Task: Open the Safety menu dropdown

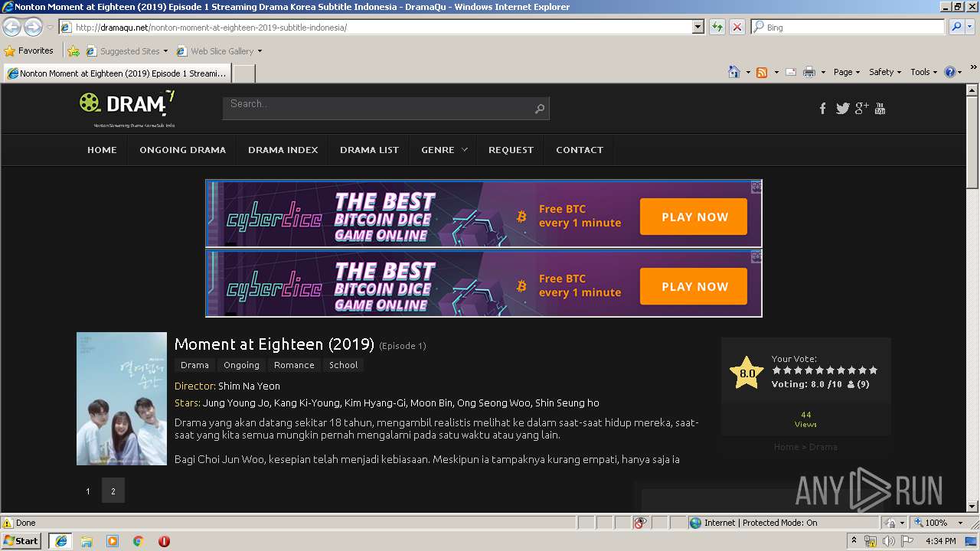Action: click(885, 72)
